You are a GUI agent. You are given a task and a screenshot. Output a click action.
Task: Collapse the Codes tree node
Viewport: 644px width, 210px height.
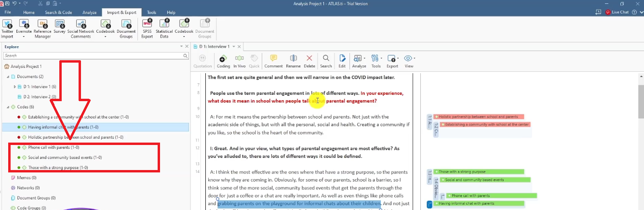pyautogui.click(x=8, y=107)
